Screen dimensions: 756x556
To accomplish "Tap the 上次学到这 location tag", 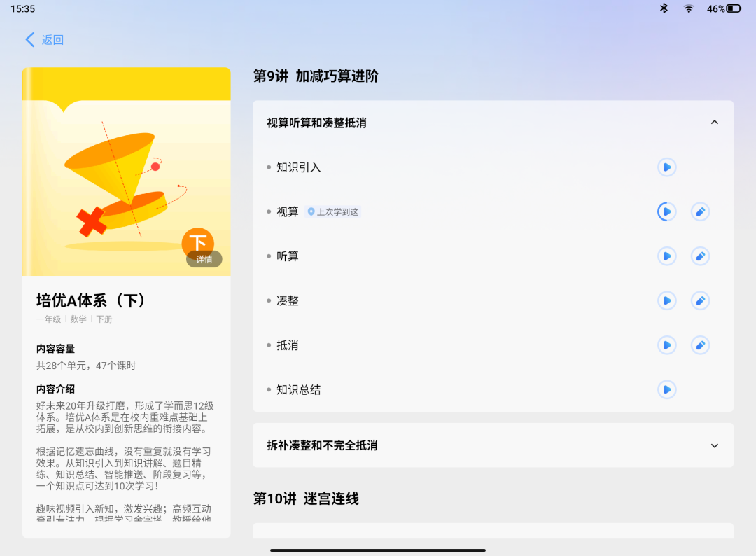I will pos(332,211).
